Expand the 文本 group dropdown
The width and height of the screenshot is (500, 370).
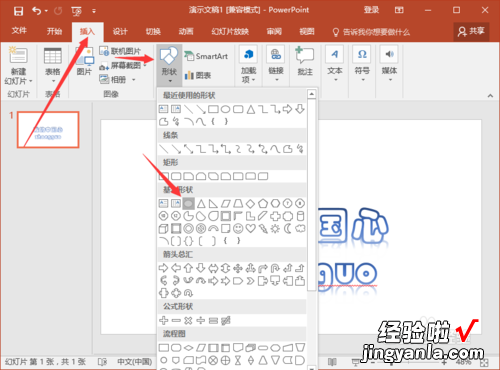[336, 80]
